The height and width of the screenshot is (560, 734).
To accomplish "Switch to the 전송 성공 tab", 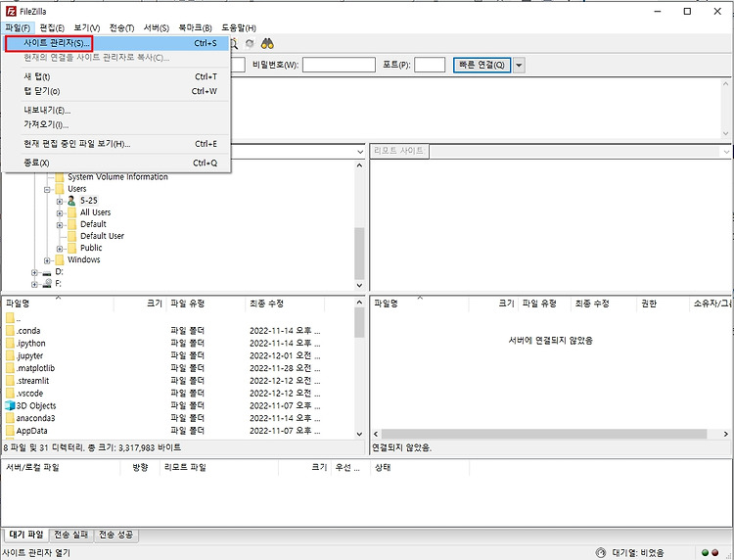I will coord(116,535).
